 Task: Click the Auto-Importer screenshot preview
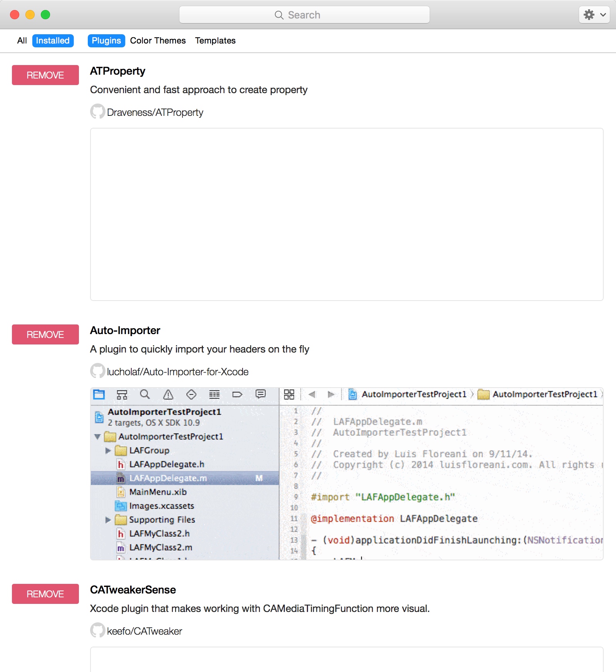346,473
